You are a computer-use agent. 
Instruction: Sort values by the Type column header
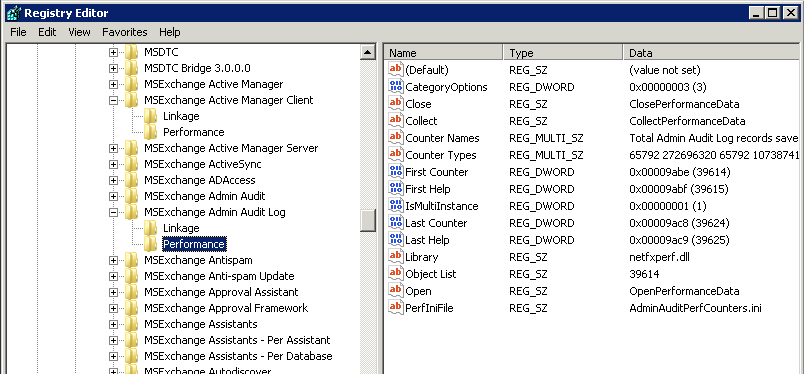coord(563,53)
